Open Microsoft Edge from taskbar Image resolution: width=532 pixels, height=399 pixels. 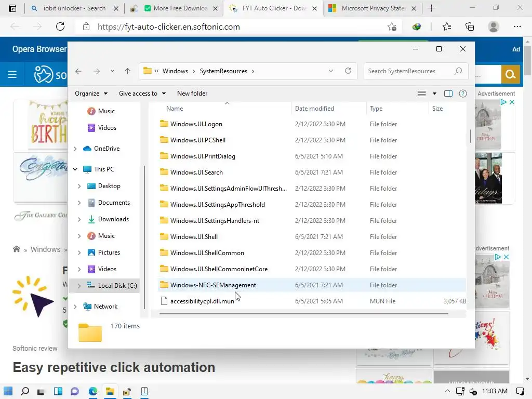tap(93, 391)
